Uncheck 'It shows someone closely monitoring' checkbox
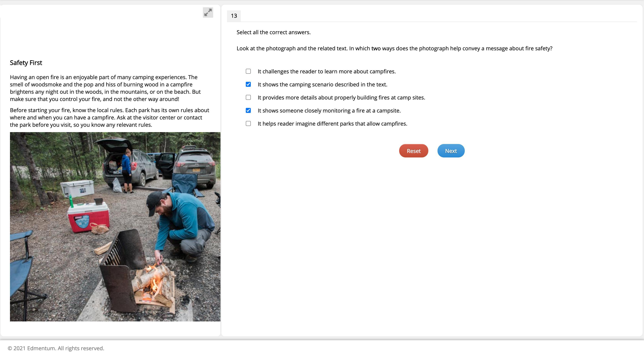644x356 pixels. click(248, 110)
